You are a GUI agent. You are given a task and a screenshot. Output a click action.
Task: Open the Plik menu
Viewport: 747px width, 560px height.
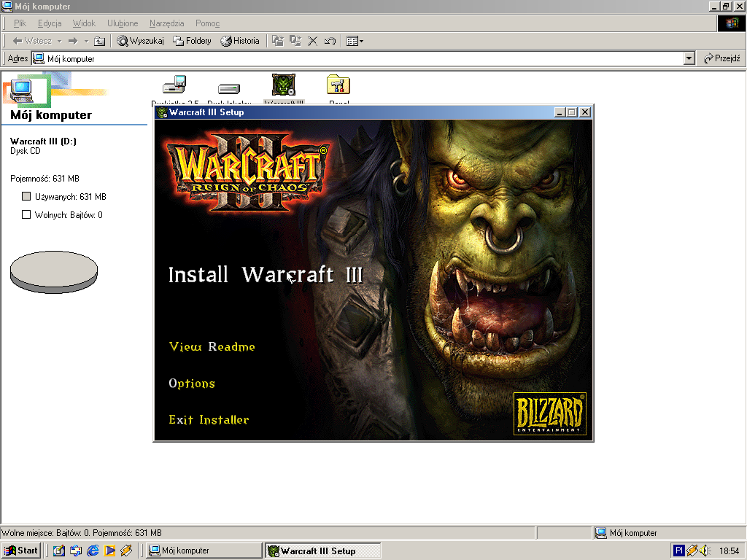(x=20, y=23)
